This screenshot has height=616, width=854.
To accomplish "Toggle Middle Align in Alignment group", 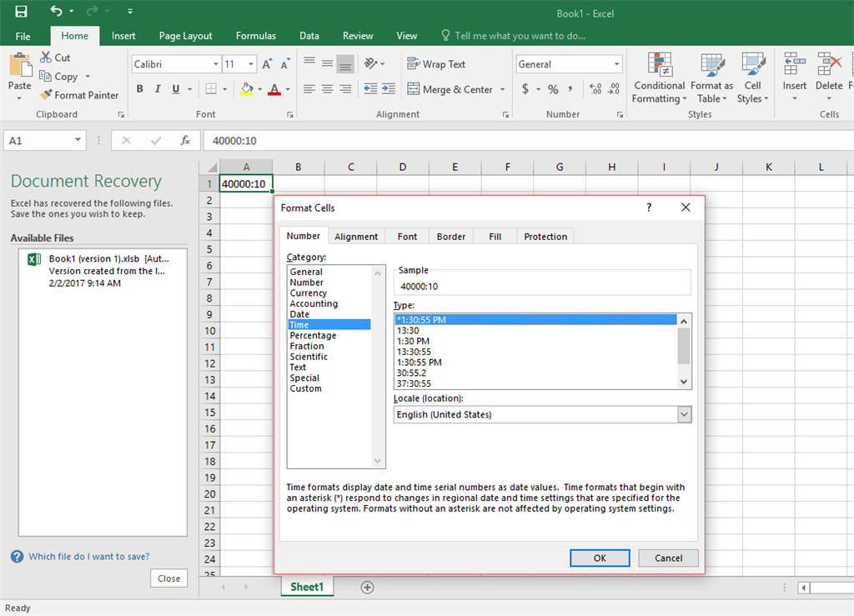I will click(x=327, y=63).
